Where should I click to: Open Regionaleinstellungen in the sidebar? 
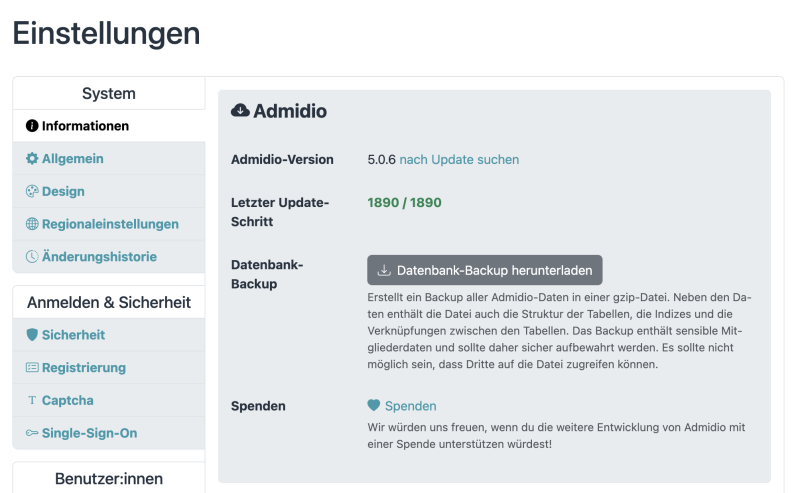[x=110, y=224]
